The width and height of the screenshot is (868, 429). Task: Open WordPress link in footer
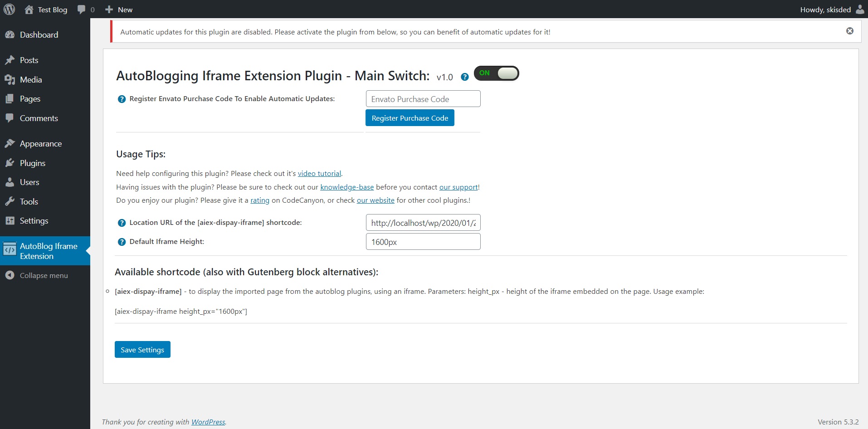pyautogui.click(x=208, y=422)
